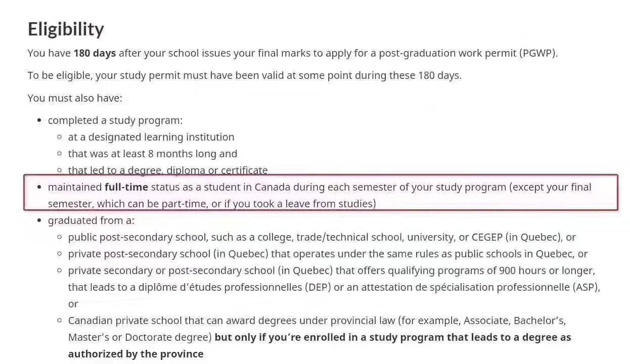Click the Eligibility heading

66,29
